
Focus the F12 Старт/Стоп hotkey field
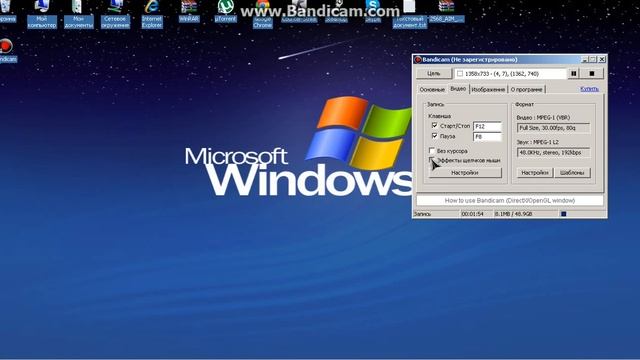point(487,127)
